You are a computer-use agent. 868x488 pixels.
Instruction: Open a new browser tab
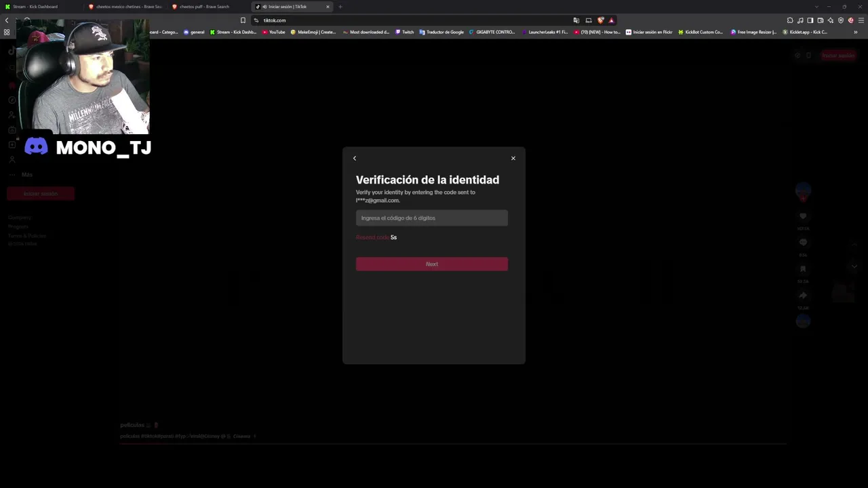point(340,7)
